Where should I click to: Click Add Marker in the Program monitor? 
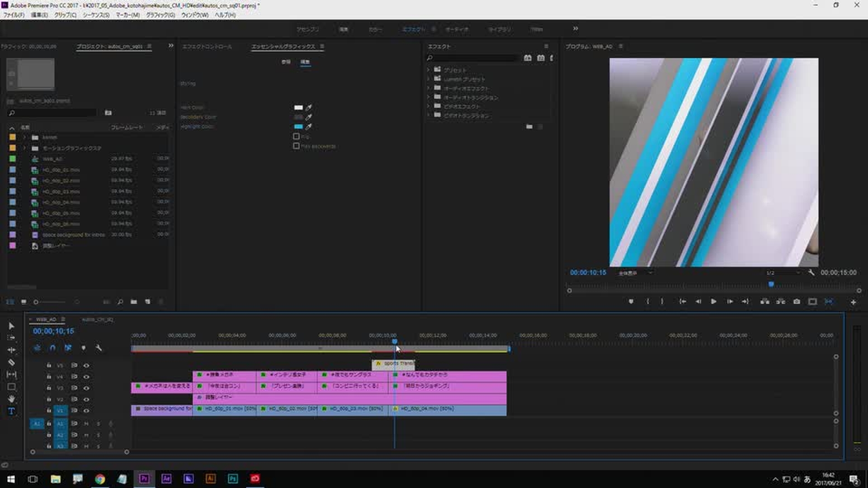pos(631,302)
